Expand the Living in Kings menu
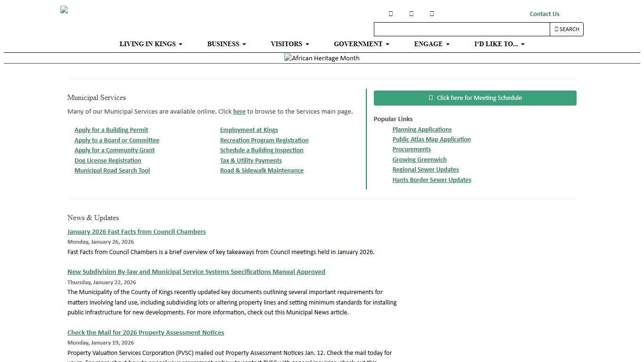This screenshot has height=362, width=644. tap(150, 44)
